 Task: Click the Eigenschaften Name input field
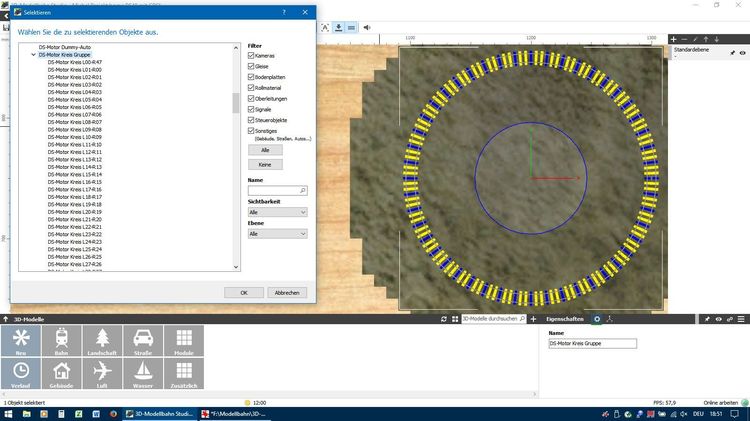593,343
